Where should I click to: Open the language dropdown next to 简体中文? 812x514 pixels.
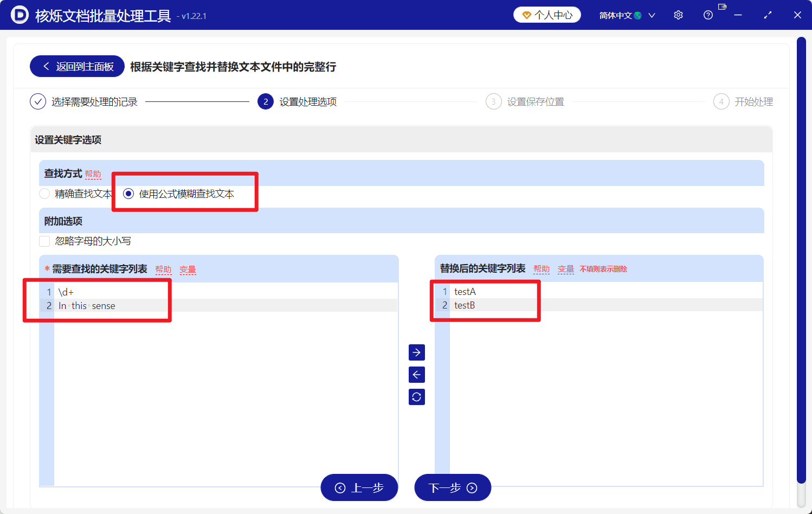click(x=652, y=15)
